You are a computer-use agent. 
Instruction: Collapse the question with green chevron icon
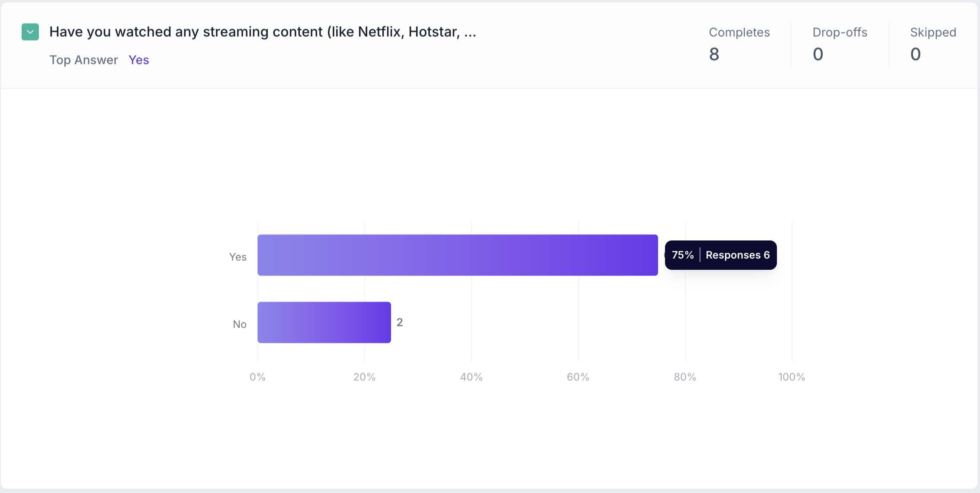pos(30,32)
